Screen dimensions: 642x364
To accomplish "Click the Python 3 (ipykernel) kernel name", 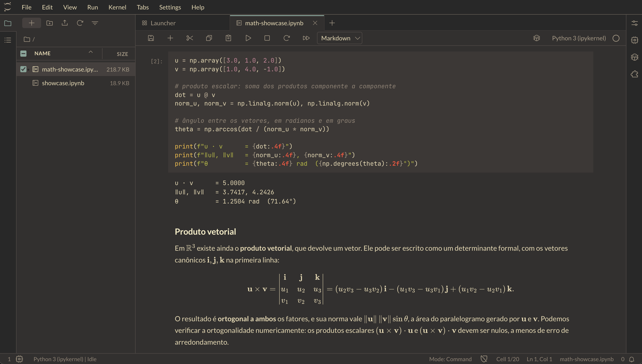I will (579, 38).
